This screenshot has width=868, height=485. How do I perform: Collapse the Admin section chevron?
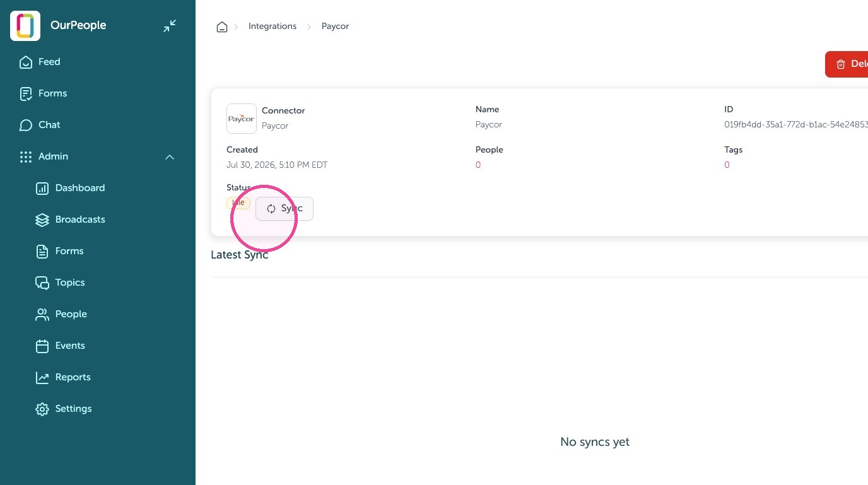coord(170,156)
